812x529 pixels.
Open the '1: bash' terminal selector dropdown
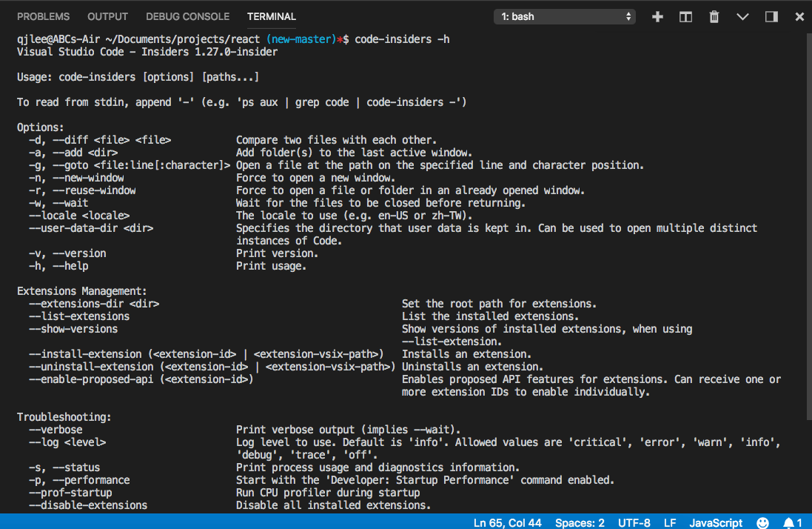coord(565,16)
